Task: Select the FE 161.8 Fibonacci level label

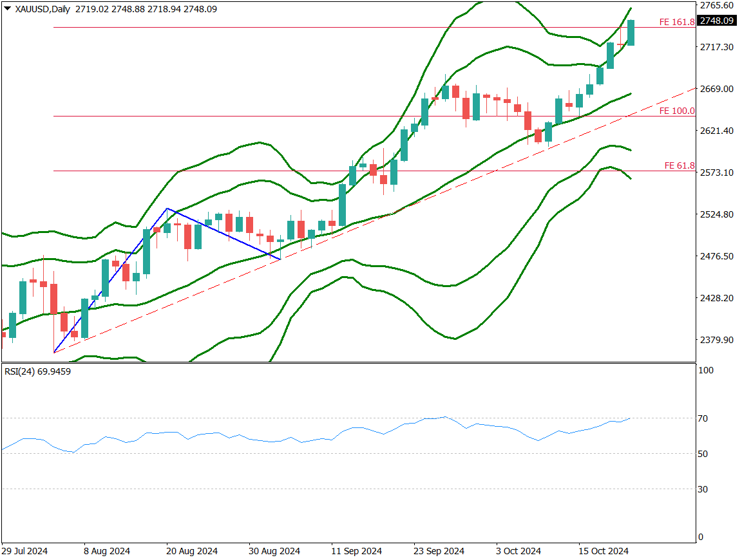Action: click(676, 22)
